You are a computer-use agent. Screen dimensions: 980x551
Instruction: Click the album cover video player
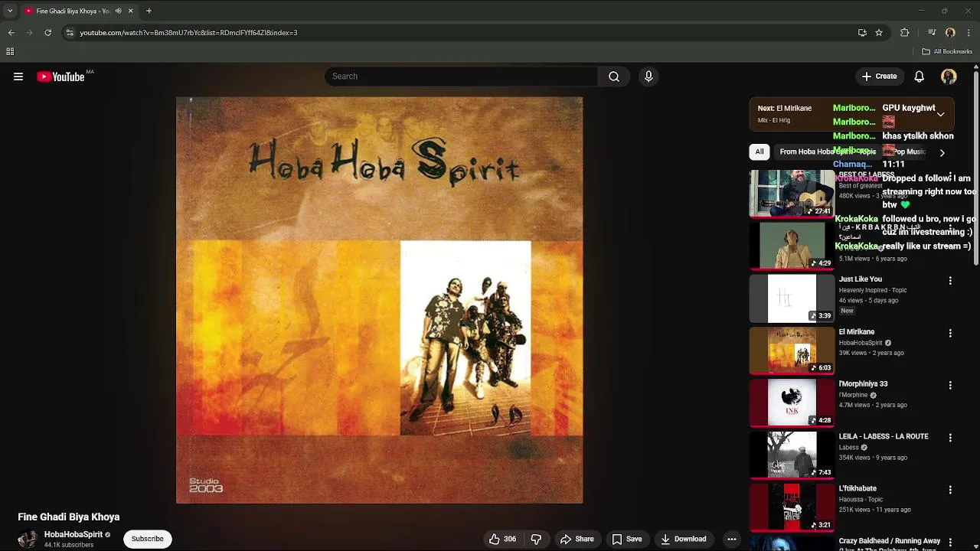379,300
